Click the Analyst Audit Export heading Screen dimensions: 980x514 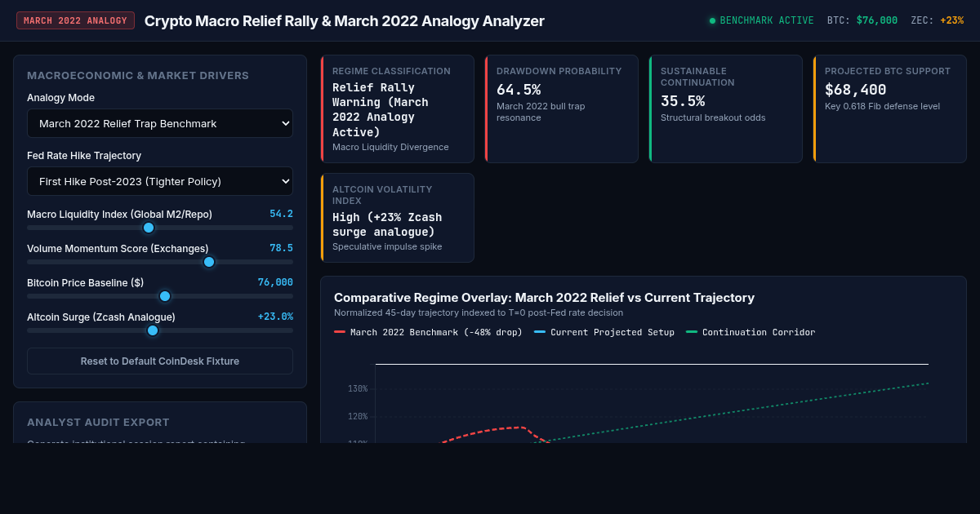[x=98, y=422]
